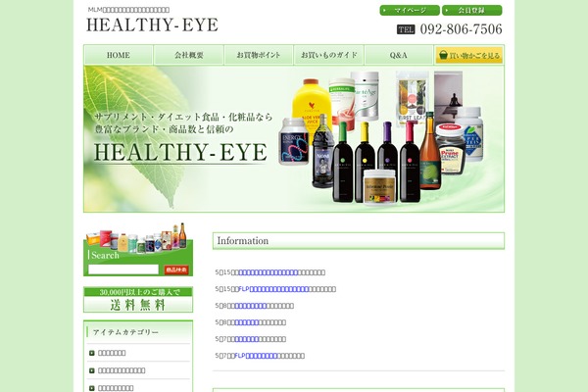Open the お買物ポイント navigation tab
Image resolution: width=588 pixels, height=392 pixels.
pos(259,55)
